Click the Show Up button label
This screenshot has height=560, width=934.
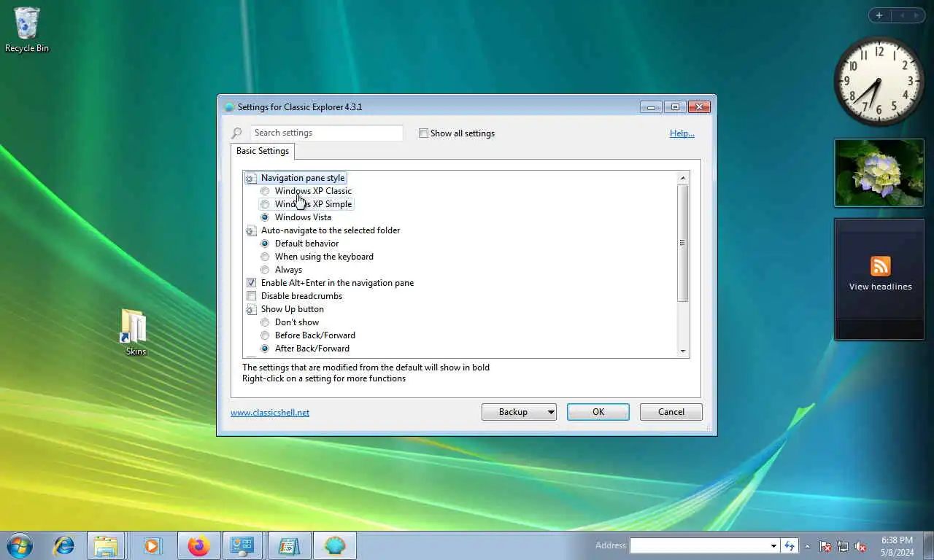293,309
